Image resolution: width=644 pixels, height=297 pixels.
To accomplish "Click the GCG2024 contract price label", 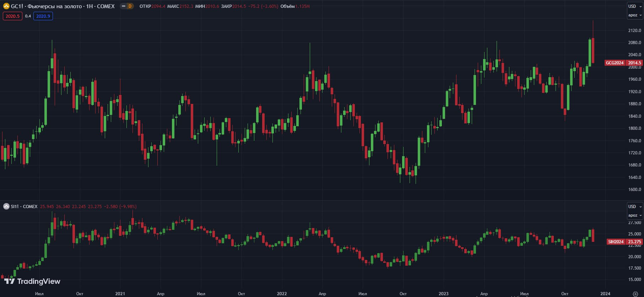I will pyautogui.click(x=615, y=63).
